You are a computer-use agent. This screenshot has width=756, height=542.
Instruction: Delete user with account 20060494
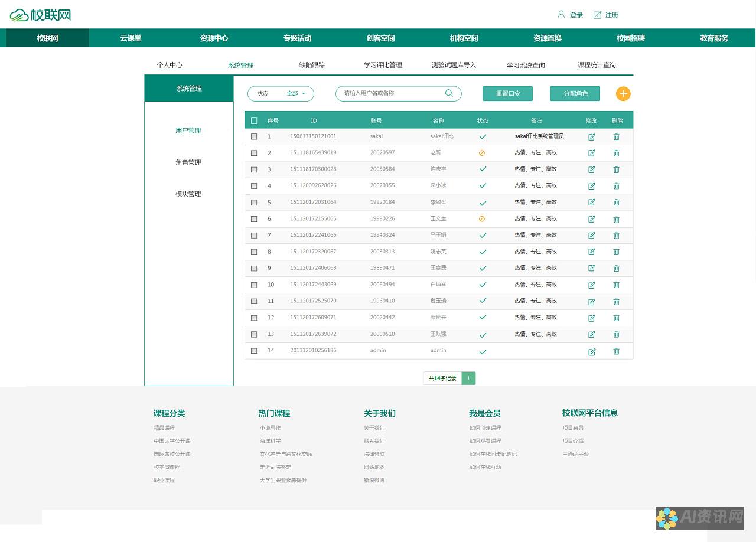(x=616, y=285)
